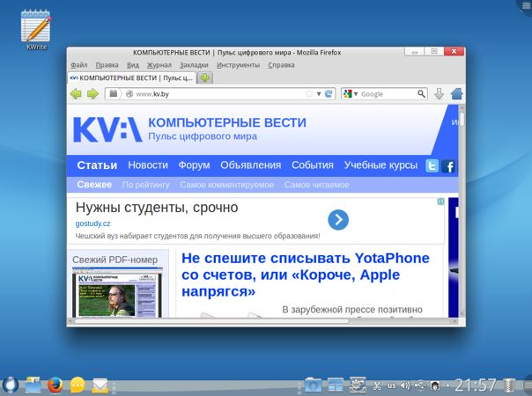This screenshot has height=396, width=532.
Task: Open the KWrite desktop icon
Action: click(36, 30)
